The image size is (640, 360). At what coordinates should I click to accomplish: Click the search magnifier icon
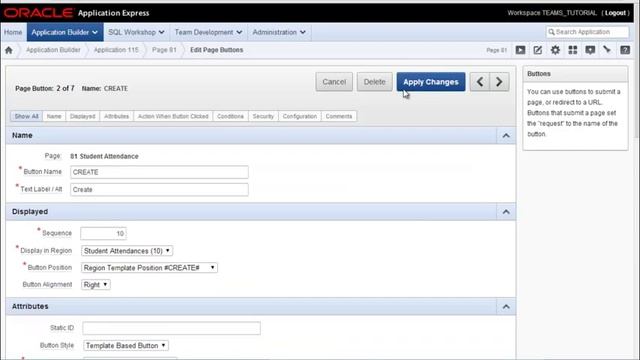[x=551, y=32]
